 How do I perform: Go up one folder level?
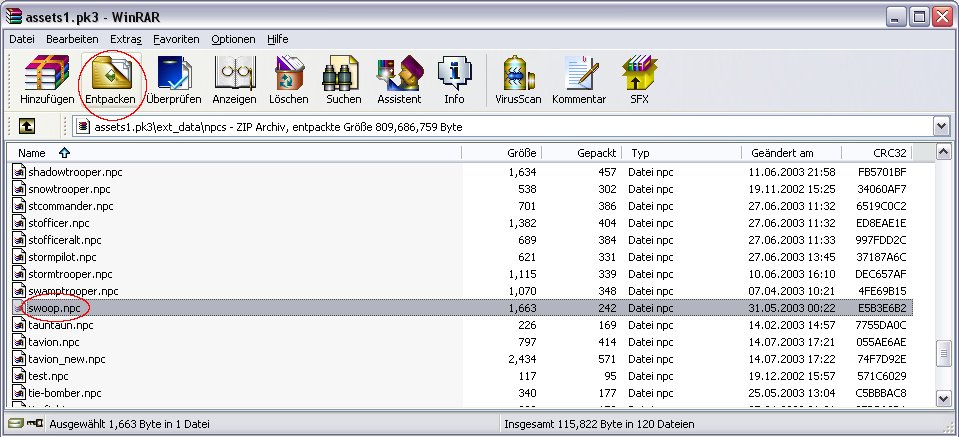pos(27,127)
